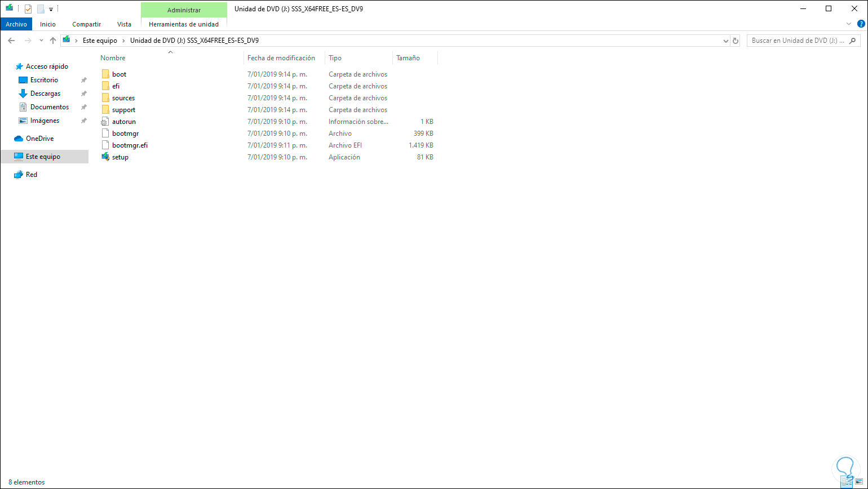Expand the chevron before Este equipo in address bar
This screenshot has height=489, width=868.
77,41
